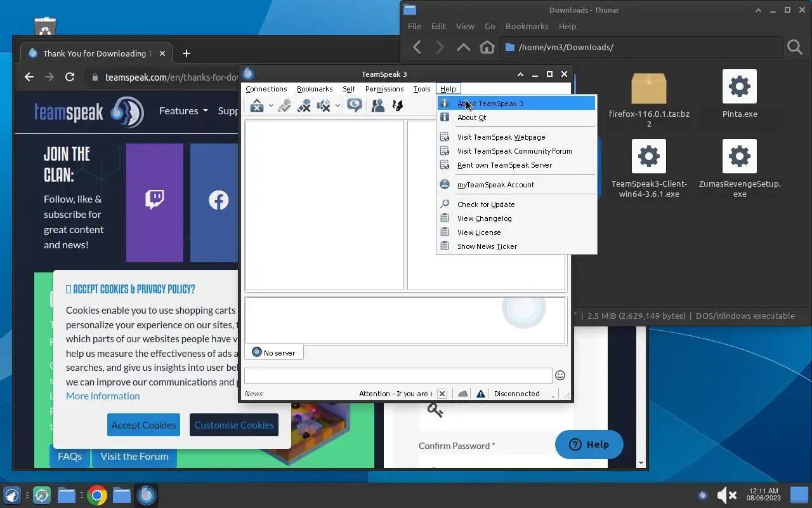The image size is (812, 508).
Task: Select Show News Ticker menu entry
Action: pos(516,246)
